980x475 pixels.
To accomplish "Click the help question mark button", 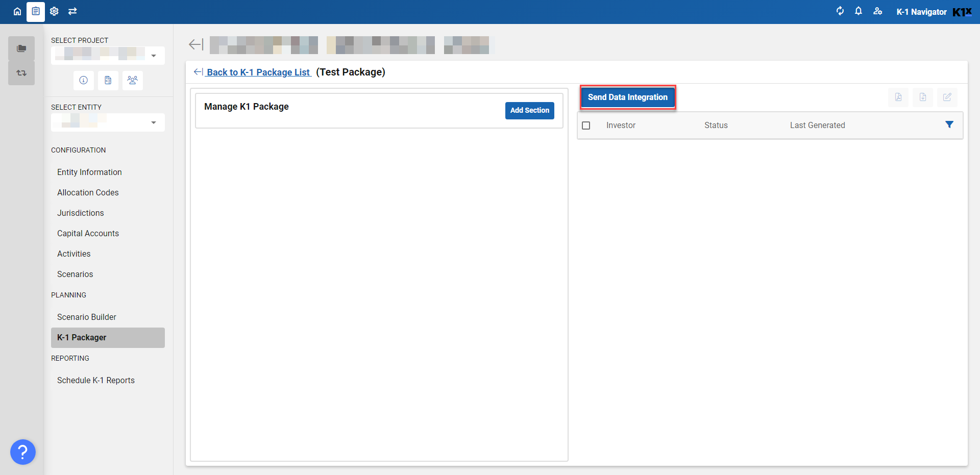I will pyautogui.click(x=23, y=452).
